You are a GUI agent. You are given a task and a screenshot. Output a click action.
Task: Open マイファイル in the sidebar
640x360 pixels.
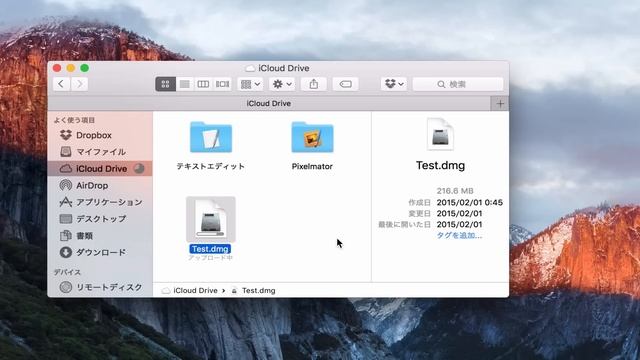pos(100,152)
